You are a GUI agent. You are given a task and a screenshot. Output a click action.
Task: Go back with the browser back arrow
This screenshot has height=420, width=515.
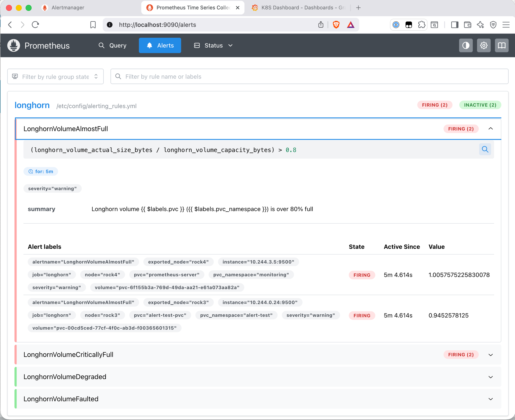click(10, 25)
